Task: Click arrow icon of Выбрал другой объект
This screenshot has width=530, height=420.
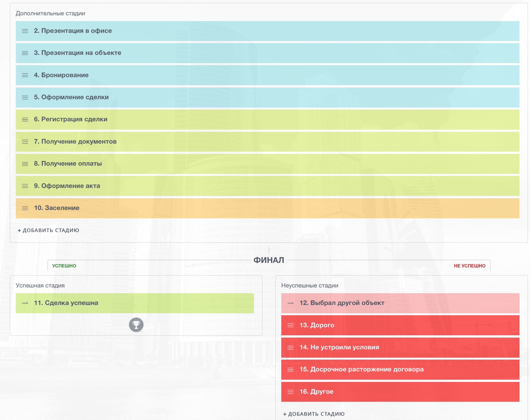Action: [291, 303]
